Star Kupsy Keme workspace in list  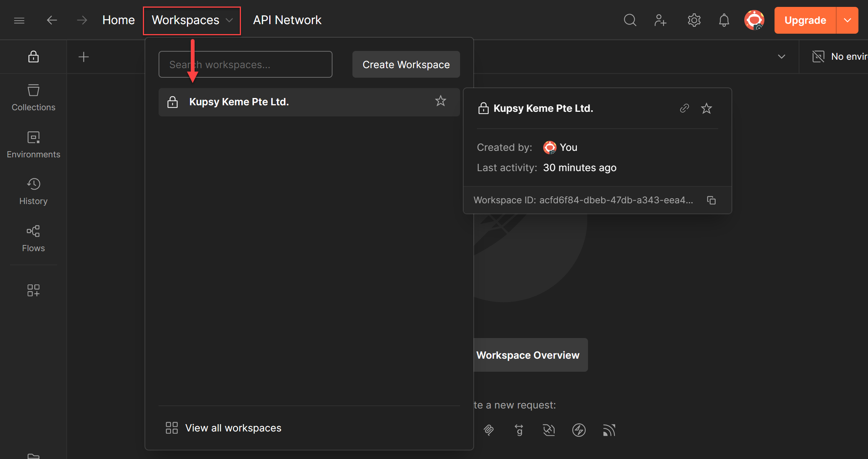(x=441, y=101)
